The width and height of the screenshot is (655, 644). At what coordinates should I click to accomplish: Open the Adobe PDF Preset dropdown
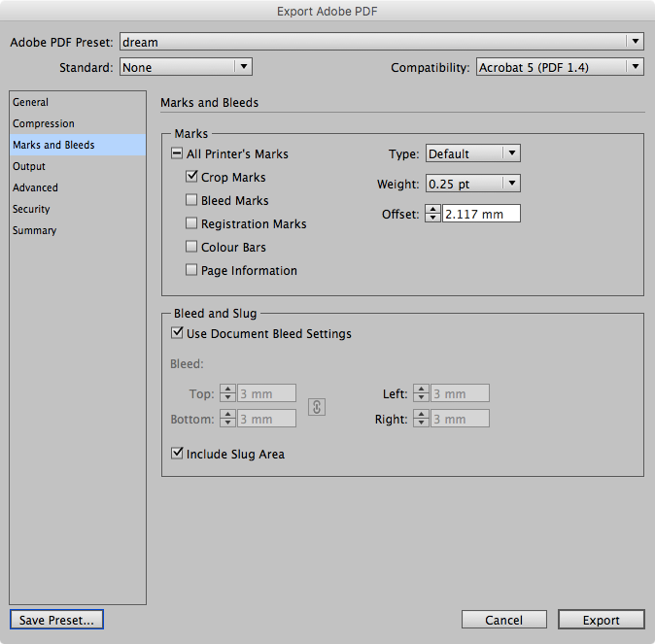click(381, 42)
